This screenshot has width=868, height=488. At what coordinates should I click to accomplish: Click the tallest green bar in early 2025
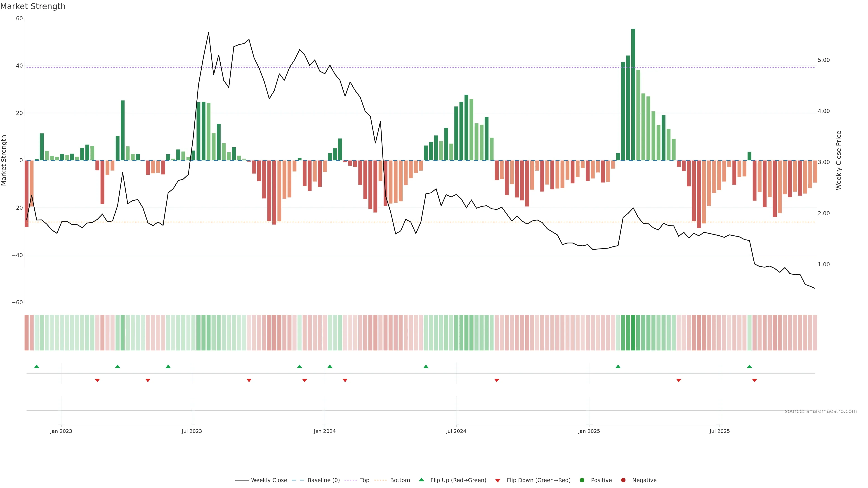633,94
